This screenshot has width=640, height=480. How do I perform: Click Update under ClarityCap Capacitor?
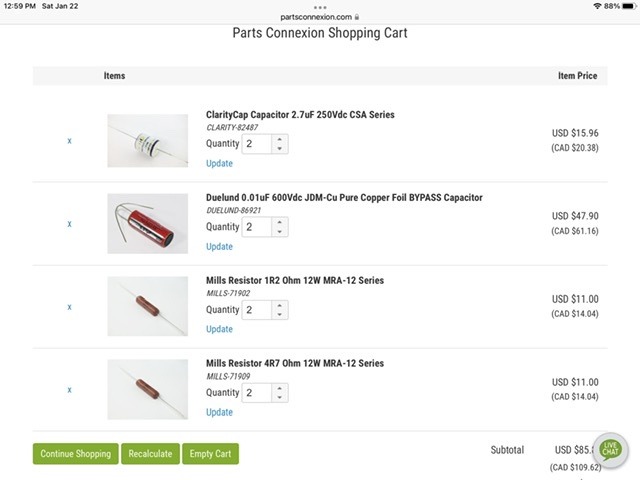coord(219,163)
